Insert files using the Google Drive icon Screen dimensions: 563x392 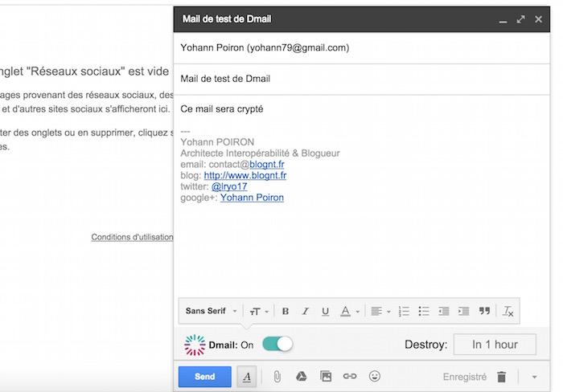click(301, 376)
